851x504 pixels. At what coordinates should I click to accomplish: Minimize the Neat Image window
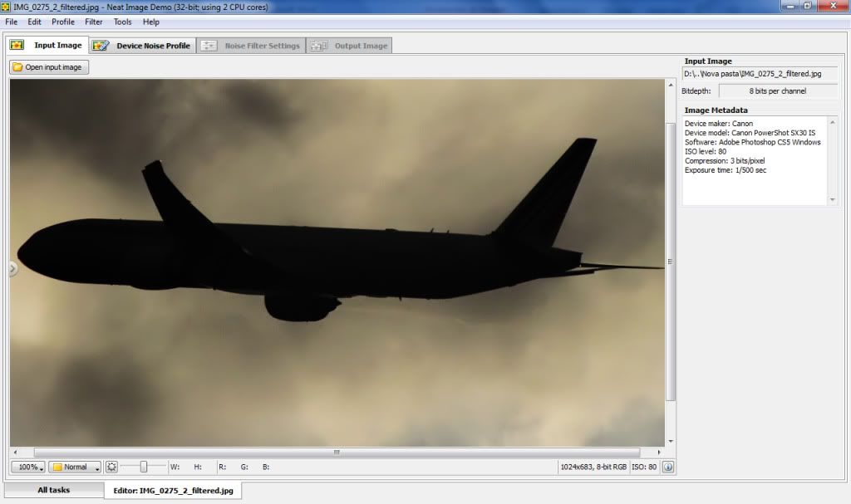click(x=790, y=6)
